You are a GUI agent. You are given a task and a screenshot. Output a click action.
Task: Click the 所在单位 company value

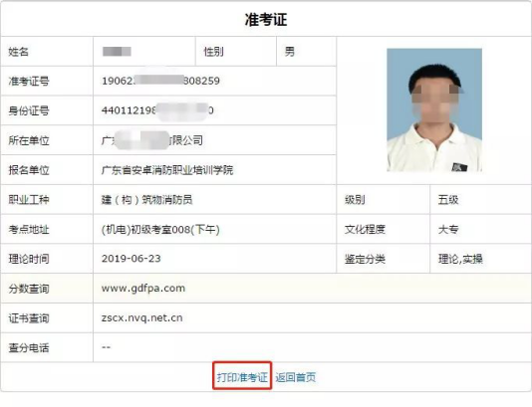[152, 140]
